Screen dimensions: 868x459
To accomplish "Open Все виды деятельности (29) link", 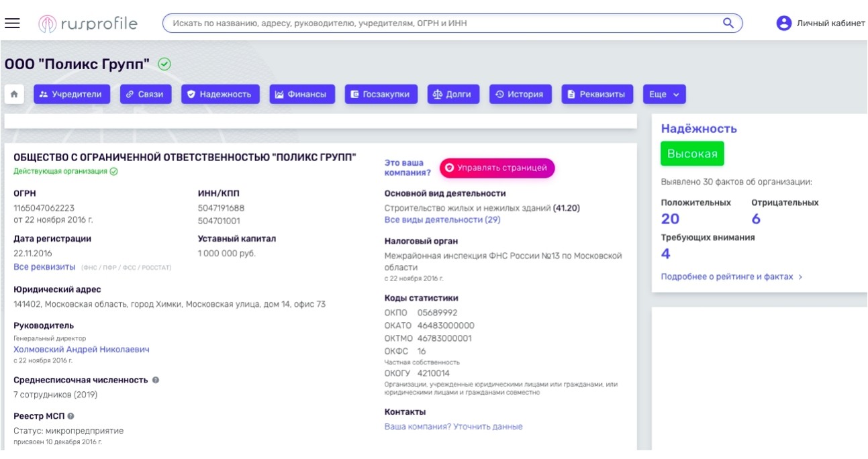I will tap(442, 220).
